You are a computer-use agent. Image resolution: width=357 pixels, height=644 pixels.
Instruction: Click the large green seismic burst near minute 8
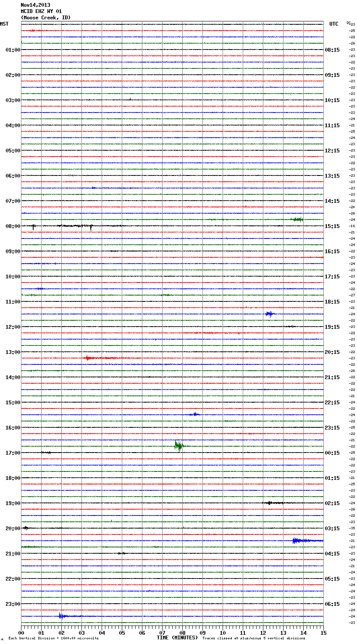tap(179, 446)
